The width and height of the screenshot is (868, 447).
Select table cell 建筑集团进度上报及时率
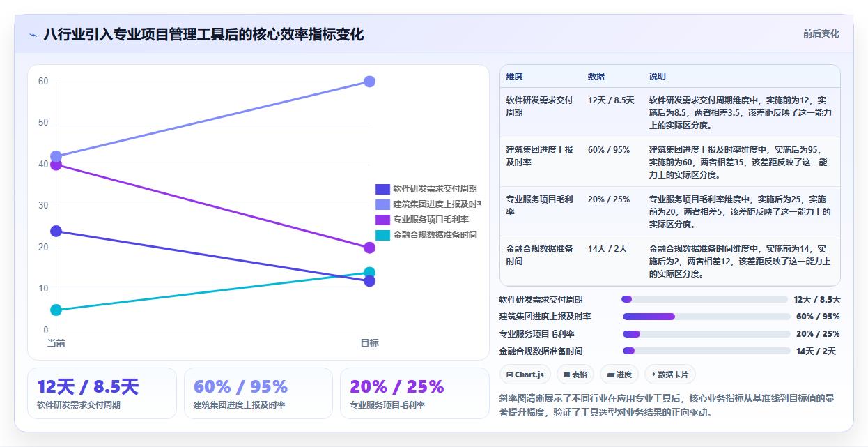pyautogui.click(x=540, y=156)
